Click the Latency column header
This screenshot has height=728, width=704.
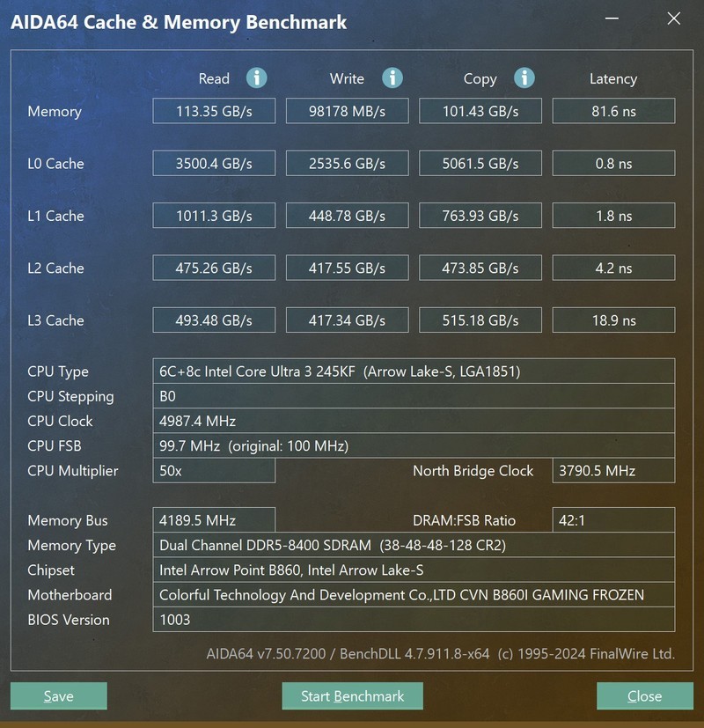pos(613,79)
